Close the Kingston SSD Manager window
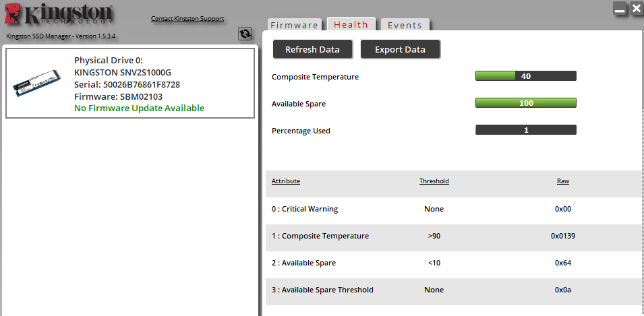The image size is (644, 316). coord(636,8)
